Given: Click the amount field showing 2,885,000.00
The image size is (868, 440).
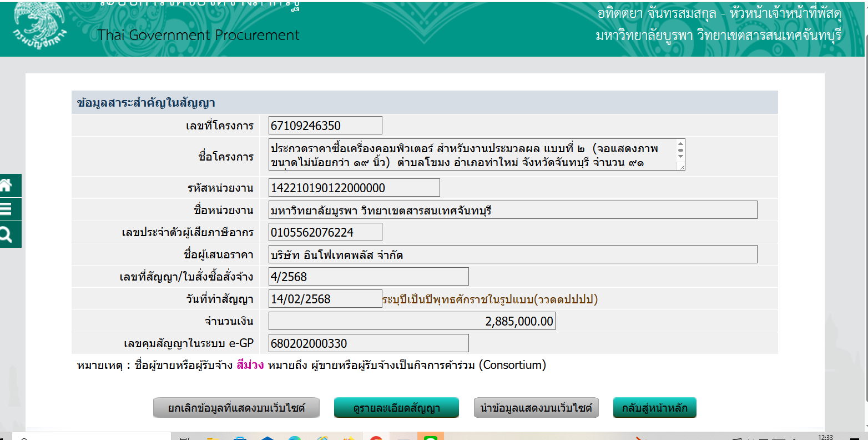Looking at the screenshot, I should pyautogui.click(x=411, y=321).
